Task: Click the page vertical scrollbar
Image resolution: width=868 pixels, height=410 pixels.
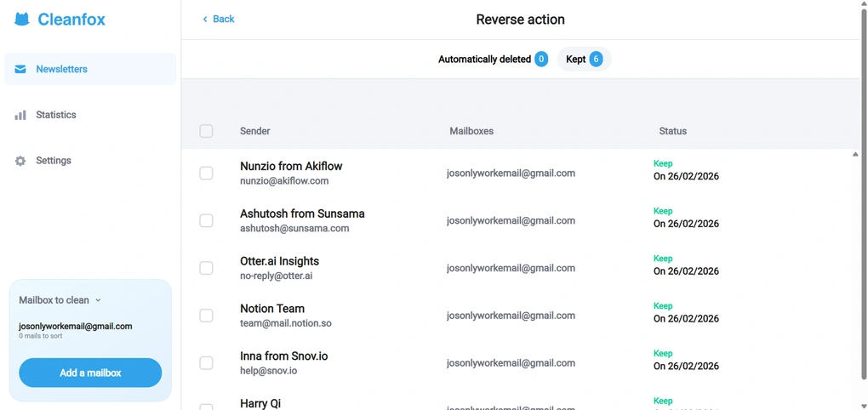Action: (x=864, y=194)
